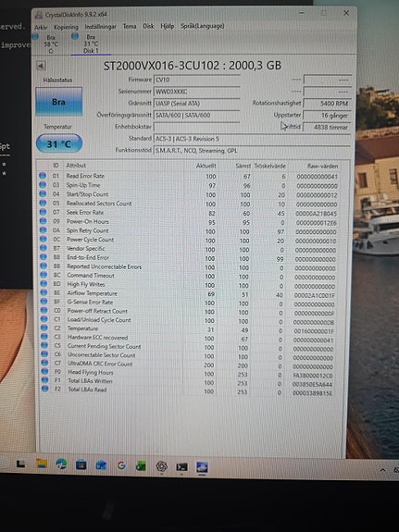Select the Reallocated Sectors Count row
The width and height of the screenshot is (399, 532).
click(189, 204)
